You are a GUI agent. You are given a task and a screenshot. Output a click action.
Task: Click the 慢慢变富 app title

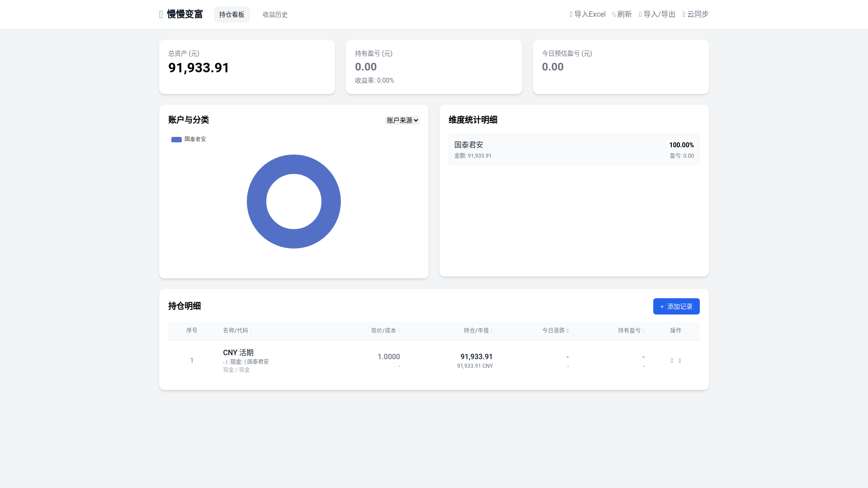click(x=185, y=14)
